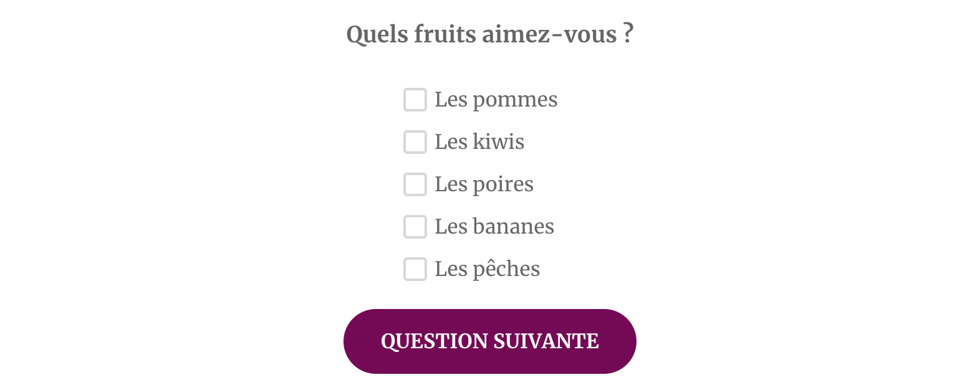Submit answers with the purple button
The height and width of the screenshot is (390, 980).
(x=490, y=341)
